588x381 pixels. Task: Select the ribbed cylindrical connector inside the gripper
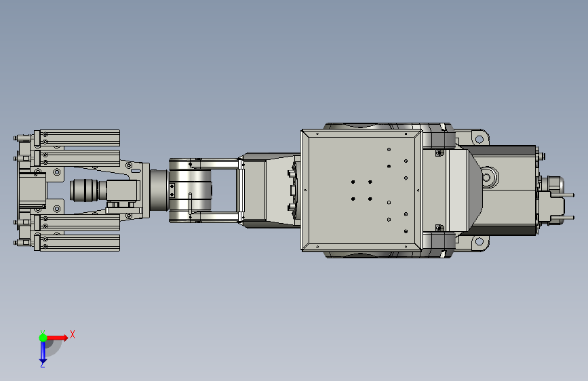pyautogui.click(x=84, y=190)
